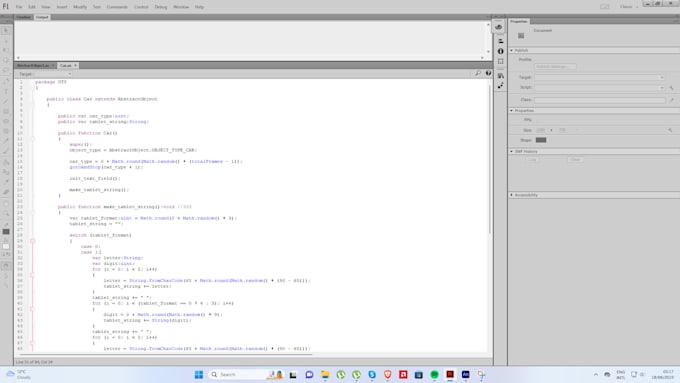Close the Car.as tab

pos(75,65)
